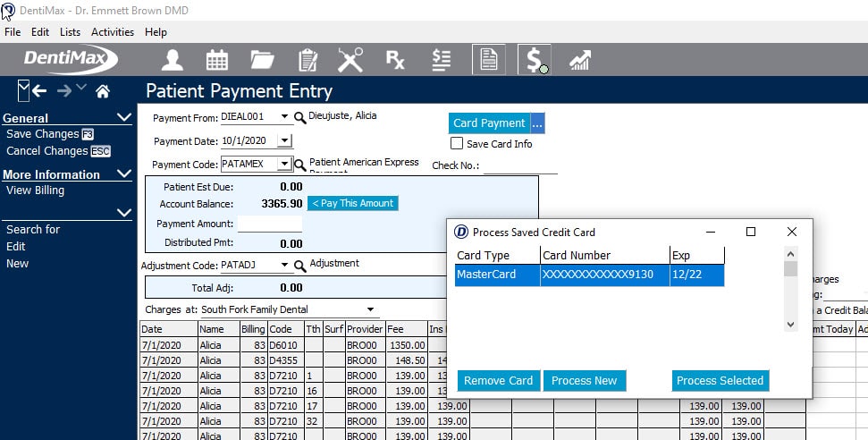Click Edit in the sidebar
This screenshot has height=440, width=868.
[x=15, y=247]
